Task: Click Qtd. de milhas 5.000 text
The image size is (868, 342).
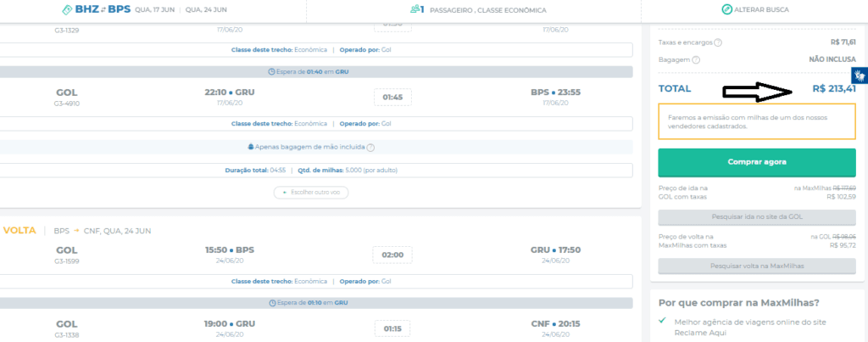Action: 348,171
